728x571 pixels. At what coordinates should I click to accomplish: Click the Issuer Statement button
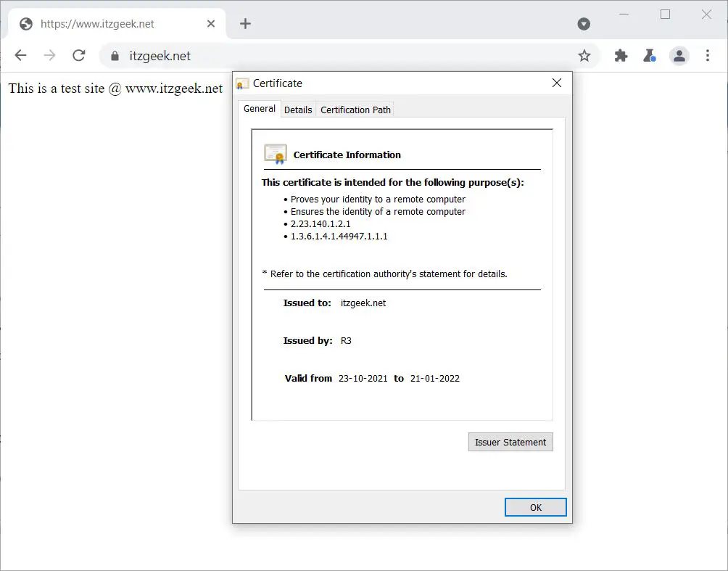tap(510, 442)
